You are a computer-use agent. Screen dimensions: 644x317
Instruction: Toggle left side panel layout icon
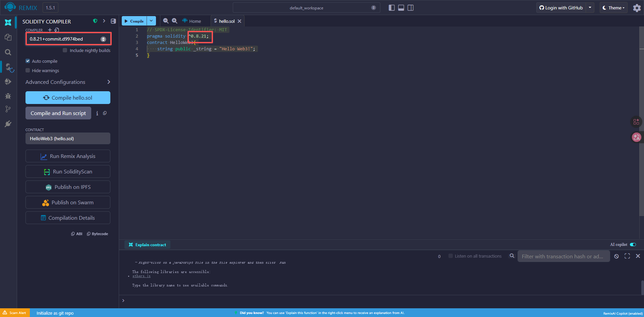pos(391,8)
